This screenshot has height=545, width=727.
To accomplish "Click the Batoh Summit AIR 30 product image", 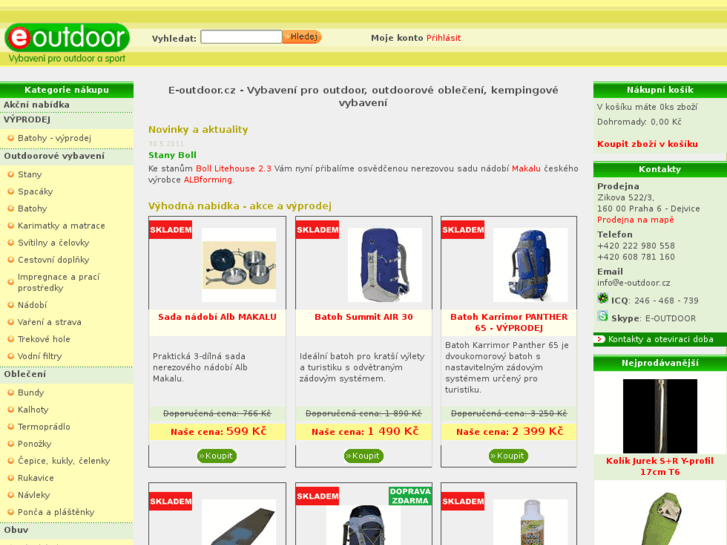I will pos(385,265).
